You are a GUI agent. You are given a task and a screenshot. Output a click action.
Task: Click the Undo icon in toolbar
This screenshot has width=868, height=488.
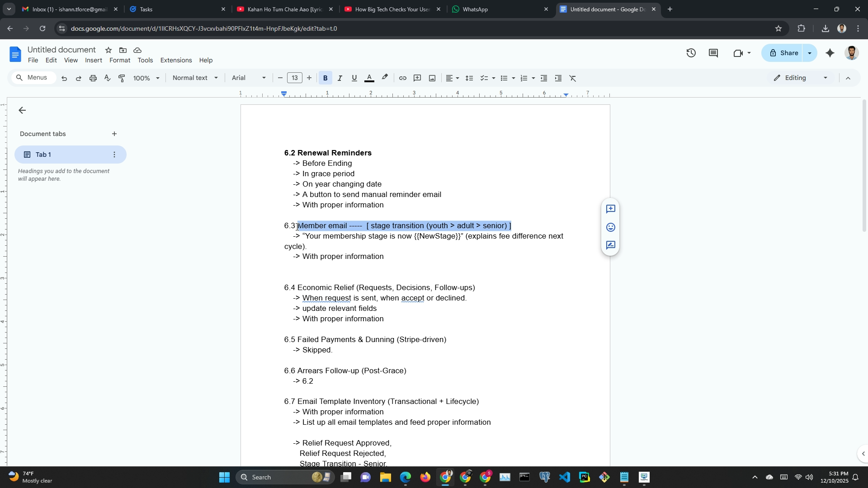click(64, 78)
